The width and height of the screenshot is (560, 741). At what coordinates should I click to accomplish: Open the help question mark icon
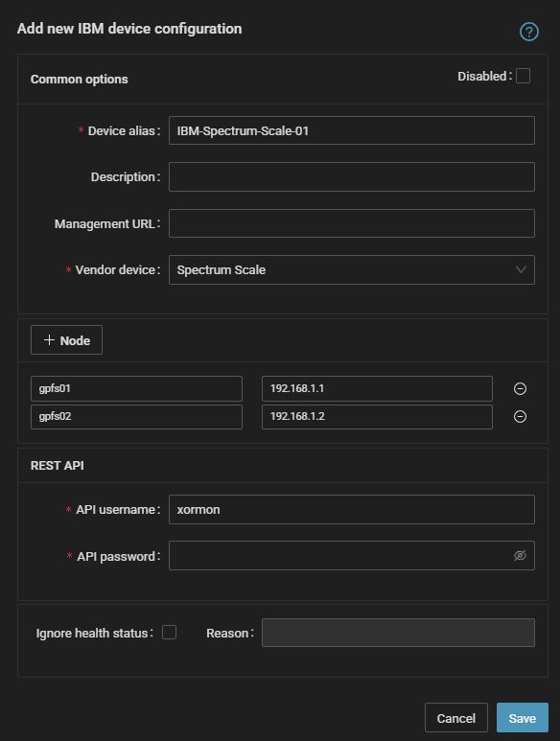[528, 32]
